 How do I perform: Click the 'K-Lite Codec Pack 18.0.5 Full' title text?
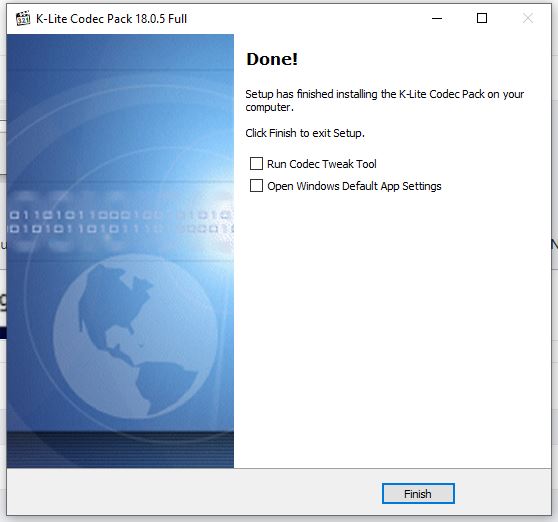[x=111, y=19]
